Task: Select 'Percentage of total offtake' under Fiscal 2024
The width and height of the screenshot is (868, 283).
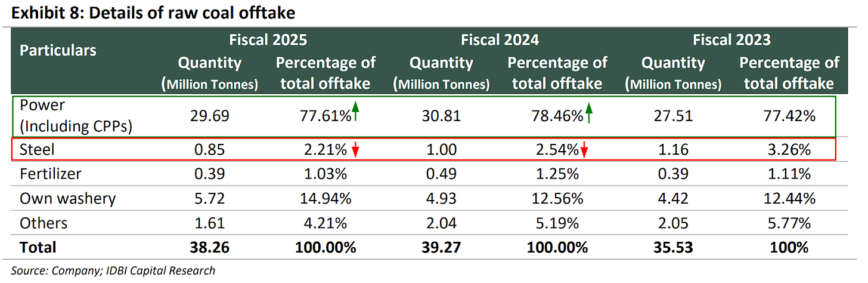Action: [x=557, y=73]
